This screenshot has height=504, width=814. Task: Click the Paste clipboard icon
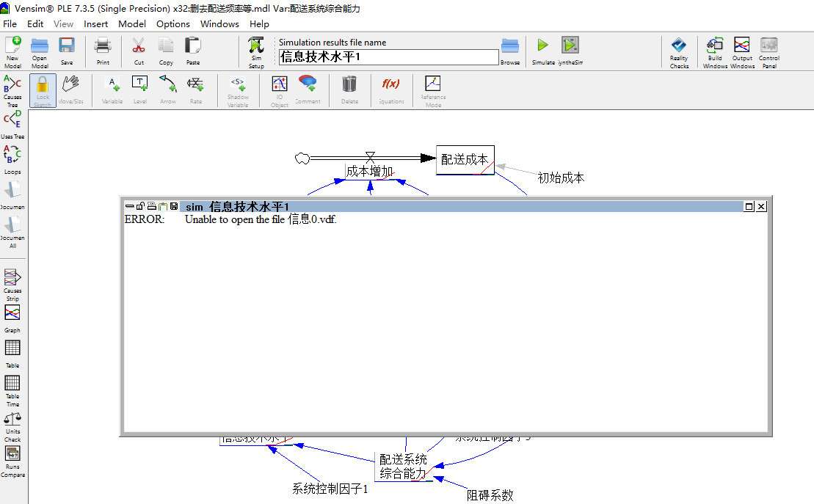click(x=192, y=51)
